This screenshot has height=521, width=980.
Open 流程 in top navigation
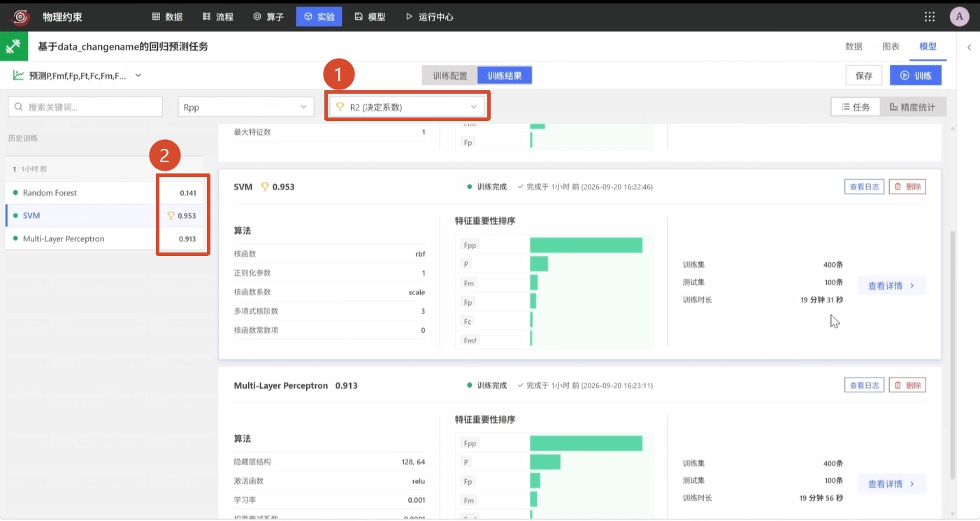[x=218, y=17]
